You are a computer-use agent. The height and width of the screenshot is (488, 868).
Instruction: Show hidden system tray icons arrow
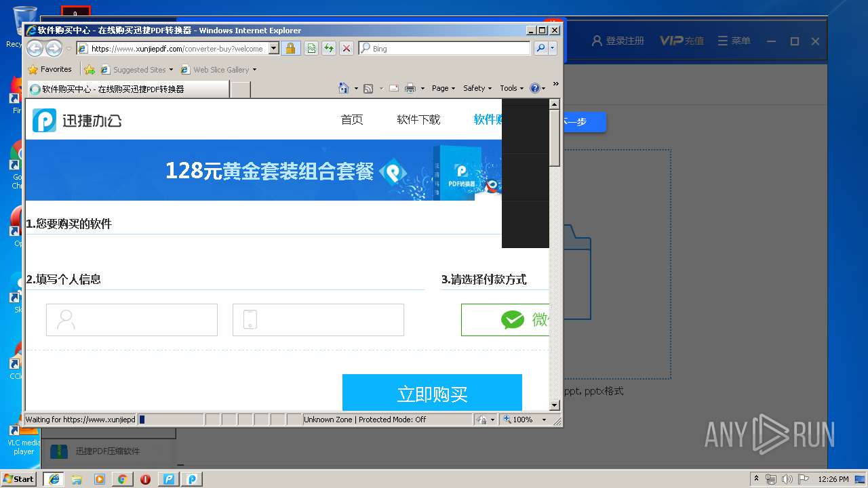(756, 479)
